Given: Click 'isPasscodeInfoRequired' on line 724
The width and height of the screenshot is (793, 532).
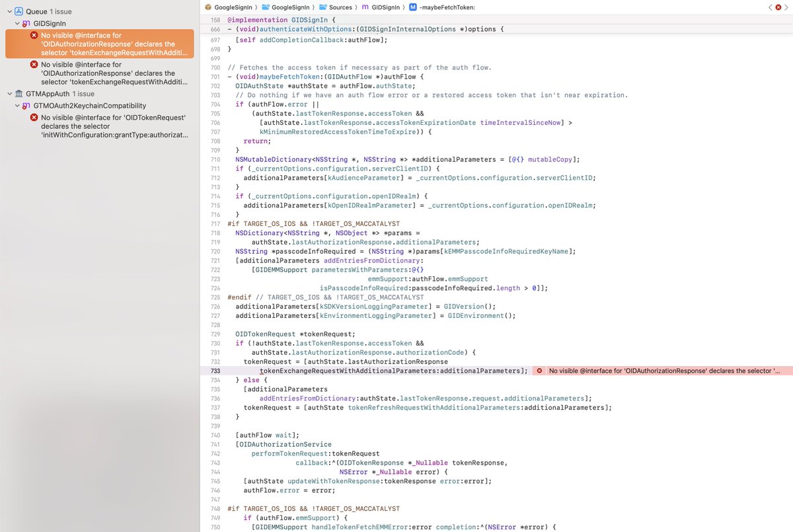Looking at the screenshot, I should [x=363, y=288].
